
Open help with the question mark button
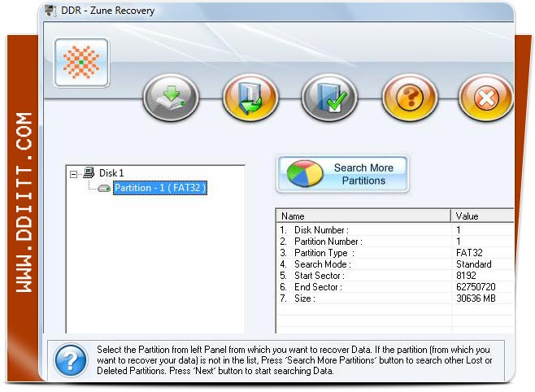(x=409, y=99)
